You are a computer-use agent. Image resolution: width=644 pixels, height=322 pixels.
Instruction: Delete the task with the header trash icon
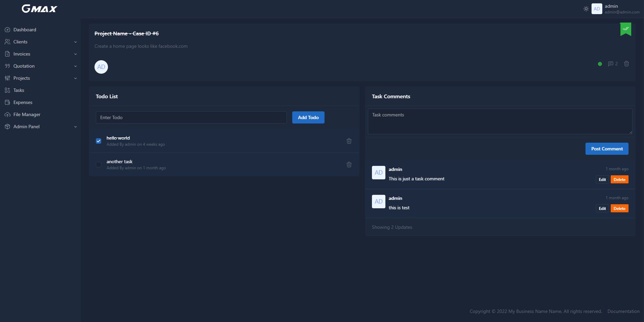(627, 64)
